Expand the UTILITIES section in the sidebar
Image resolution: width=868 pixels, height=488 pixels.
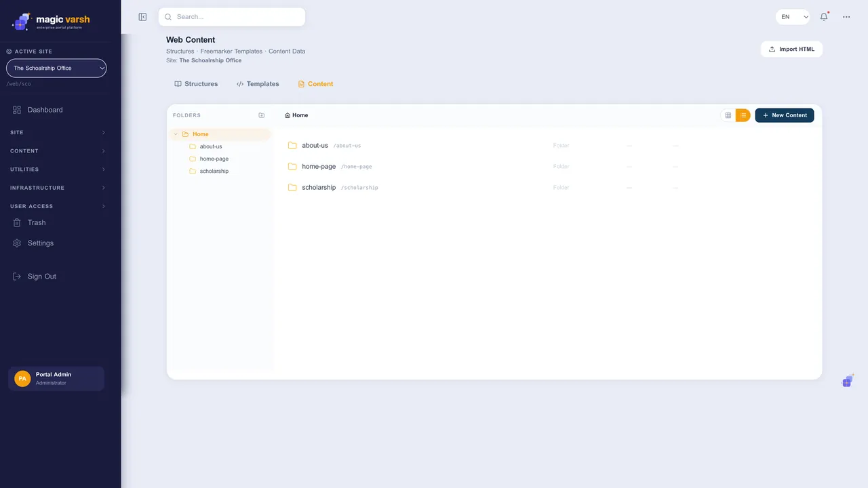(x=56, y=169)
